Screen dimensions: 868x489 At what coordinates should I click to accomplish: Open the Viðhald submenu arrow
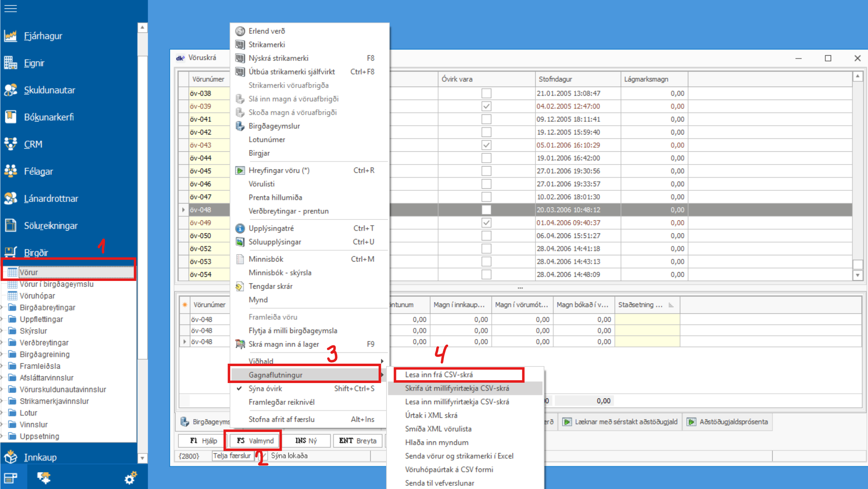click(382, 361)
